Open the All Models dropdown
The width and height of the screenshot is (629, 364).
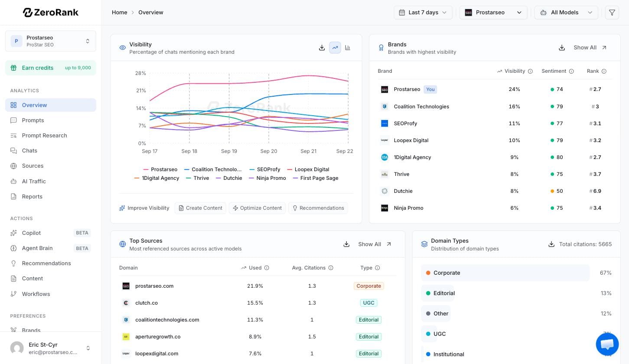[x=566, y=13]
